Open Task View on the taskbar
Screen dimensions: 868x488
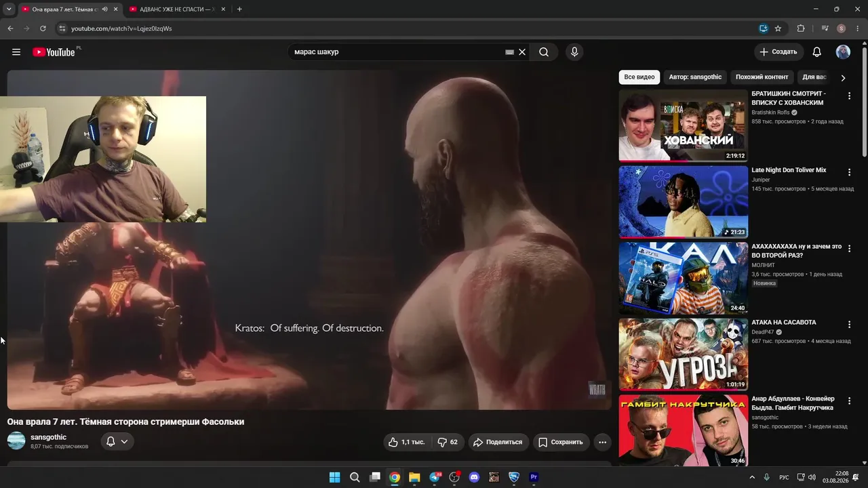[x=375, y=477]
